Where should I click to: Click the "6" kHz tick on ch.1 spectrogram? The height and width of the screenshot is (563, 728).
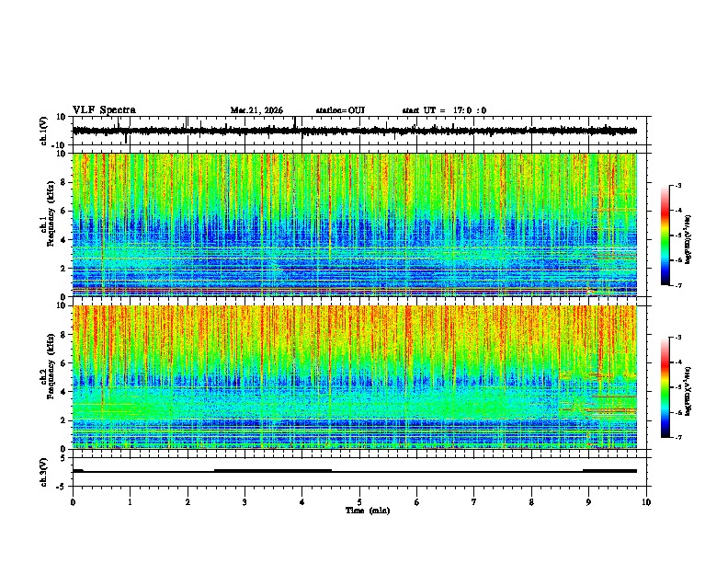[64, 211]
